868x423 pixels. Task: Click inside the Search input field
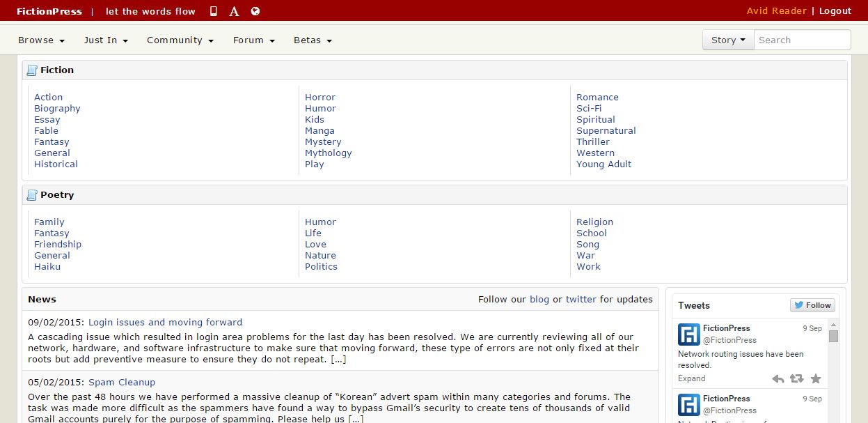[802, 40]
